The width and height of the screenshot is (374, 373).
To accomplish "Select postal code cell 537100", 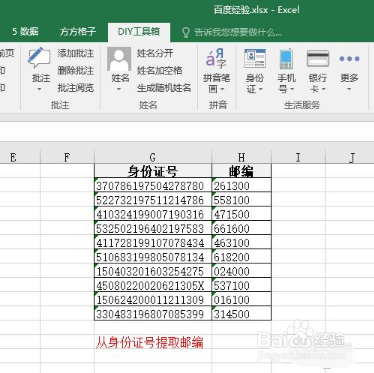I will tap(241, 285).
